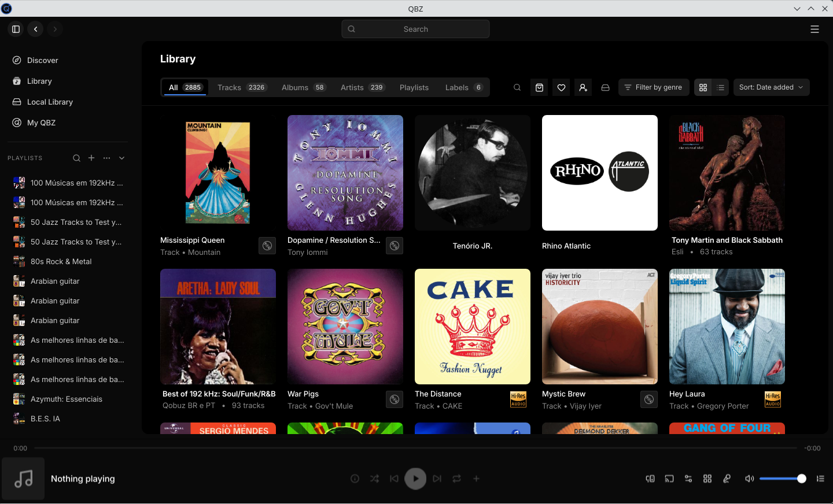Open the equalizer sliders icon
The height and width of the screenshot is (504, 833).
coord(688,479)
